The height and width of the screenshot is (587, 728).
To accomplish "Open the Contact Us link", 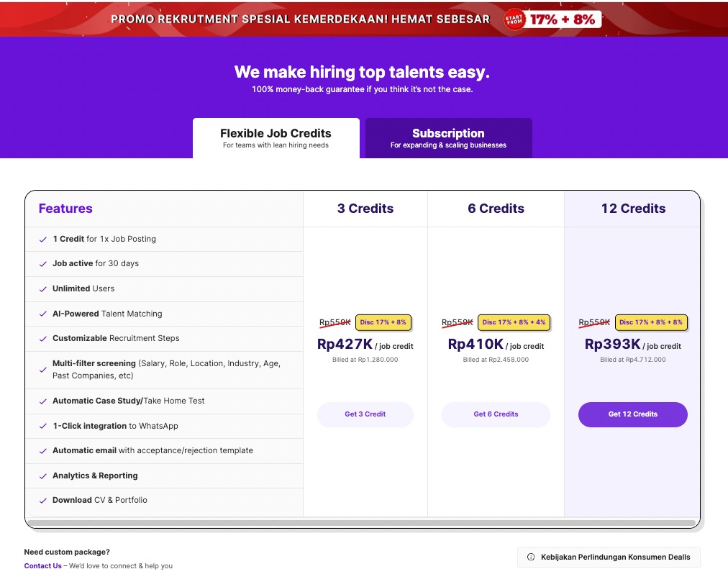I will [42, 566].
